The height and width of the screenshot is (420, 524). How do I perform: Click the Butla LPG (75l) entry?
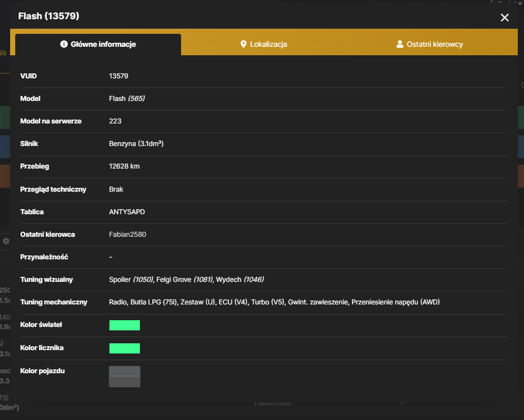click(154, 302)
